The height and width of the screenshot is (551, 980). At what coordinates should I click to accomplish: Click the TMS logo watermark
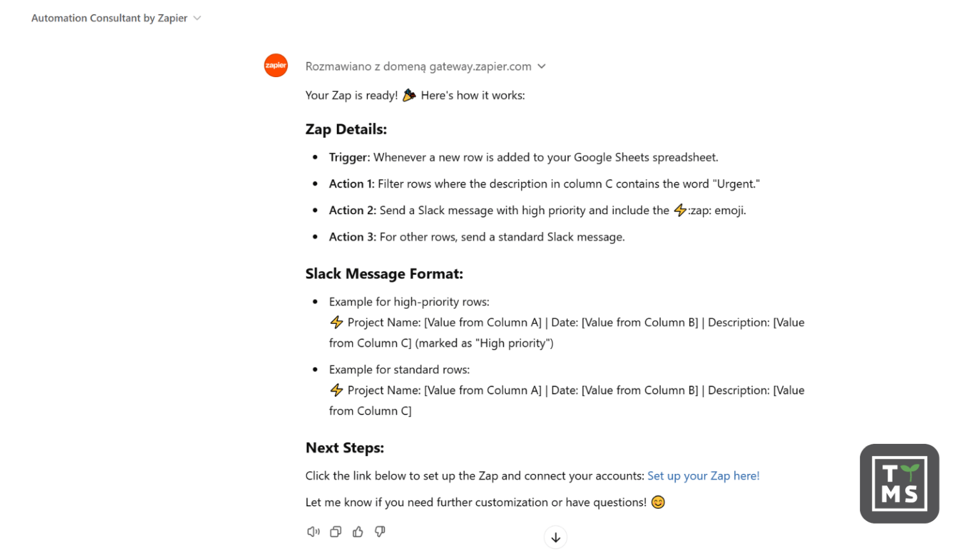pos(899,483)
